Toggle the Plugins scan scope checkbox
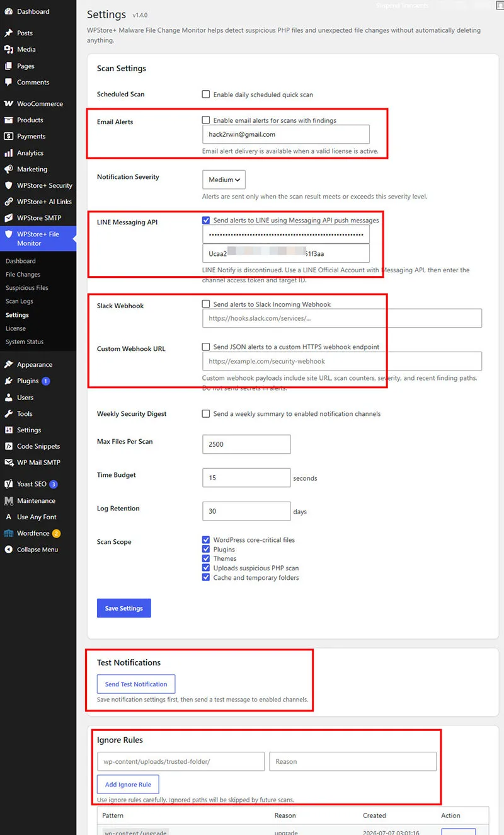 [206, 550]
